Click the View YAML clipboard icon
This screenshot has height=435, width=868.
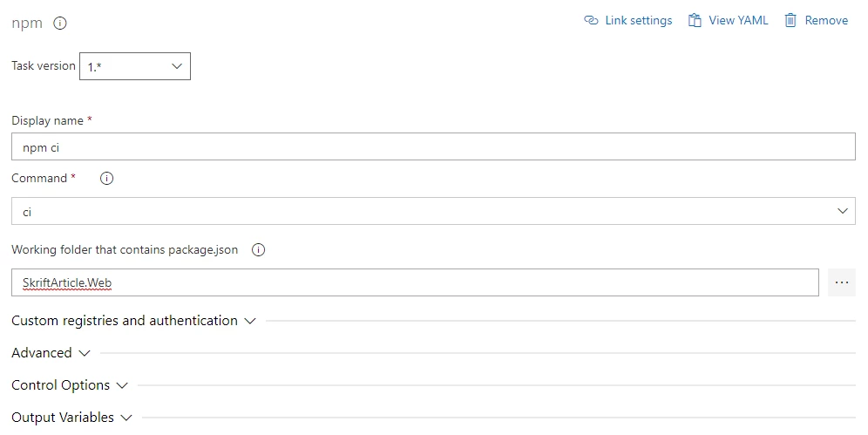click(x=695, y=20)
